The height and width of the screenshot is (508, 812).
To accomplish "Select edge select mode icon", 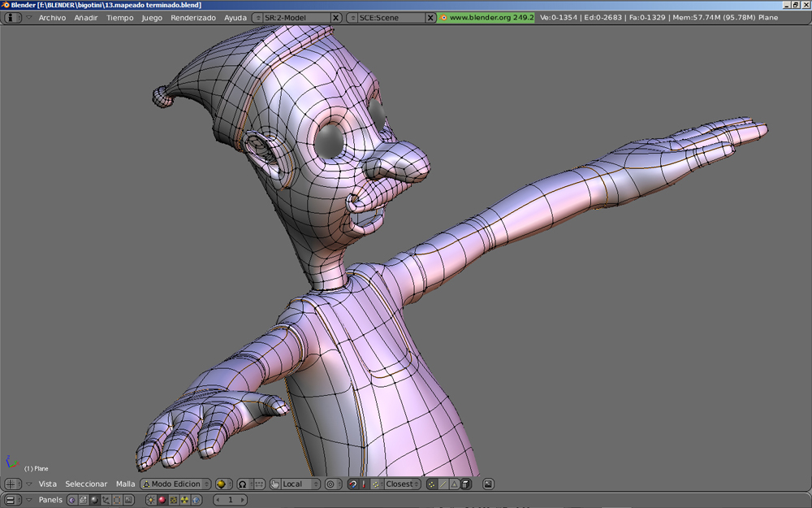I will pos(443,484).
